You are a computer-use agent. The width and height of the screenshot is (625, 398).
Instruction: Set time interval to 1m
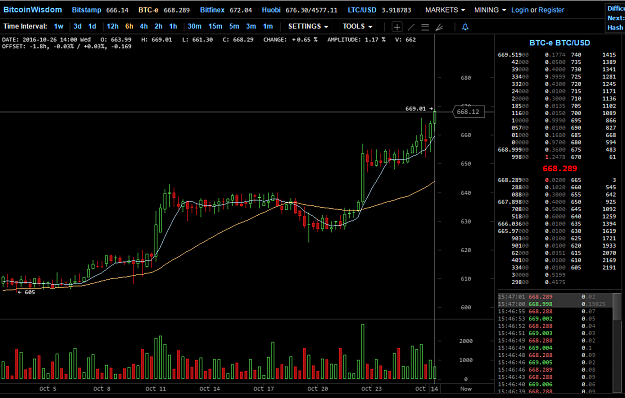coord(268,27)
